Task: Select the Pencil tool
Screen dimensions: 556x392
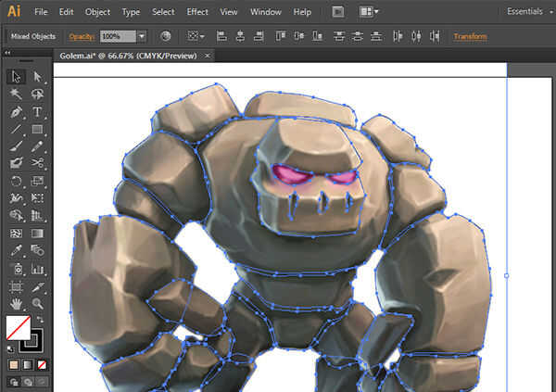Action: tap(37, 146)
